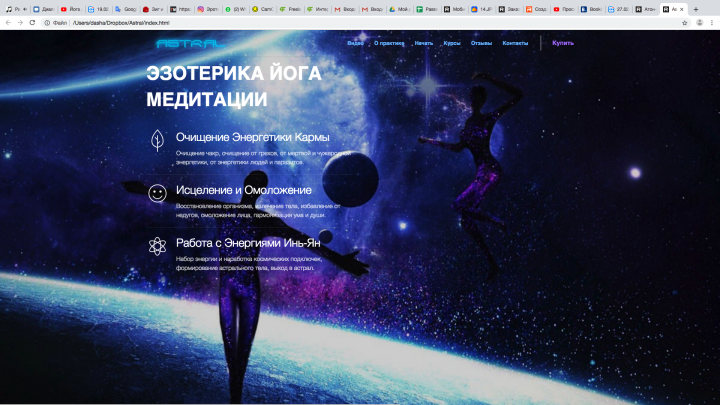Go to the О практике section

pos(389,43)
